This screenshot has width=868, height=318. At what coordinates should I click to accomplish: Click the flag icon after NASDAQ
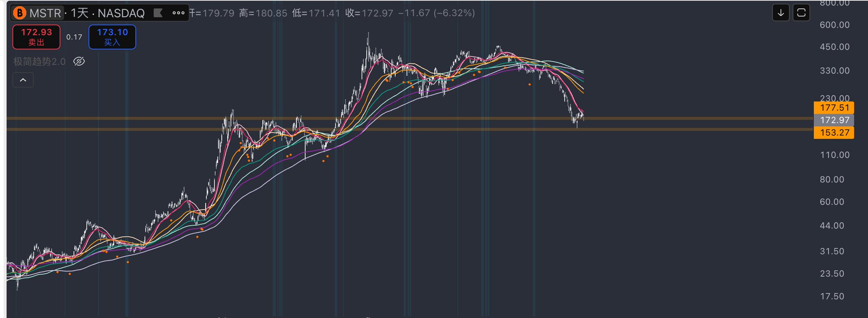point(158,13)
